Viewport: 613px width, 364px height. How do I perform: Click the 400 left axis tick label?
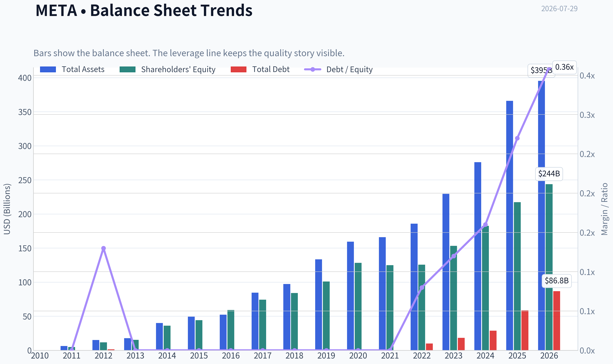(25, 78)
